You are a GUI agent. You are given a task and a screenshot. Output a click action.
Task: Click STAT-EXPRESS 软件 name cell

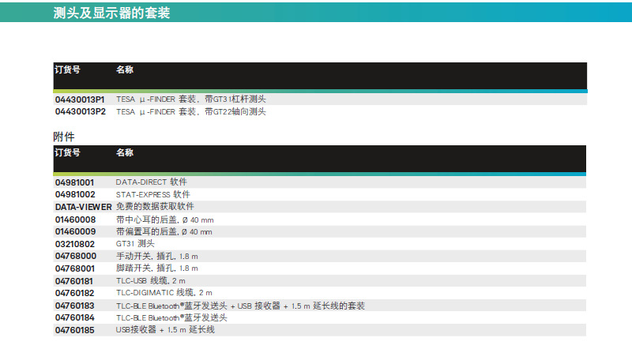[x=152, y=194]
